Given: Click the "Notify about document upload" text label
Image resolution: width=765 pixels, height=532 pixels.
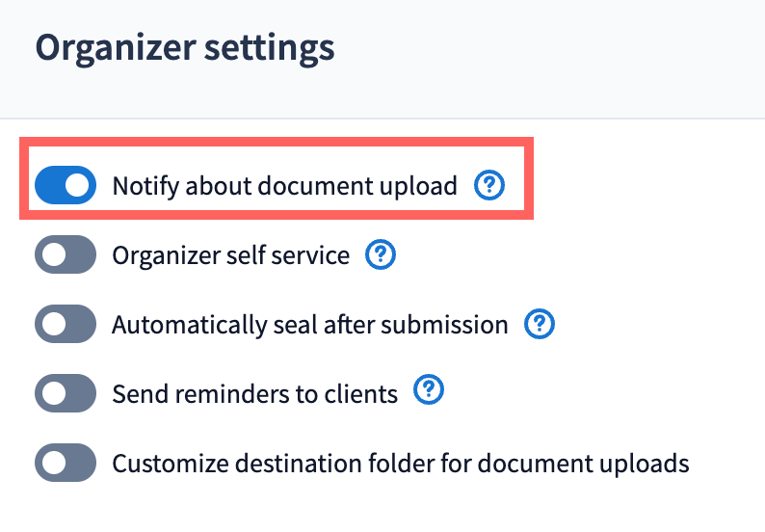Looking at the screenshot, I should click(284, 186).
